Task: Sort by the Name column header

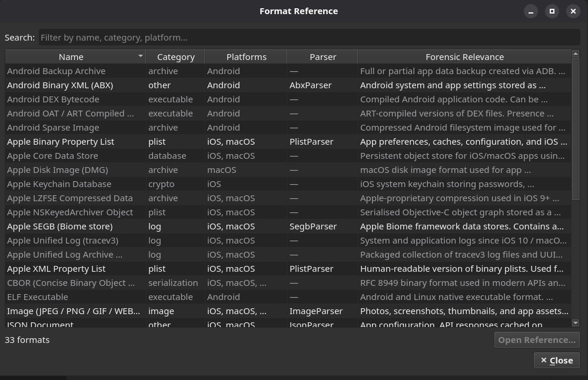Action: click(x=75, y=57)
